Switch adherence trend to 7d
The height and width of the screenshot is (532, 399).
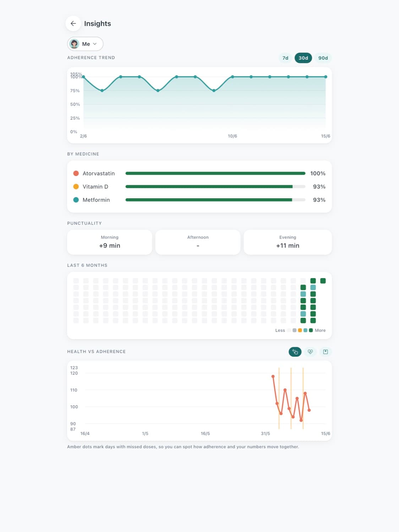click(285, 58)
